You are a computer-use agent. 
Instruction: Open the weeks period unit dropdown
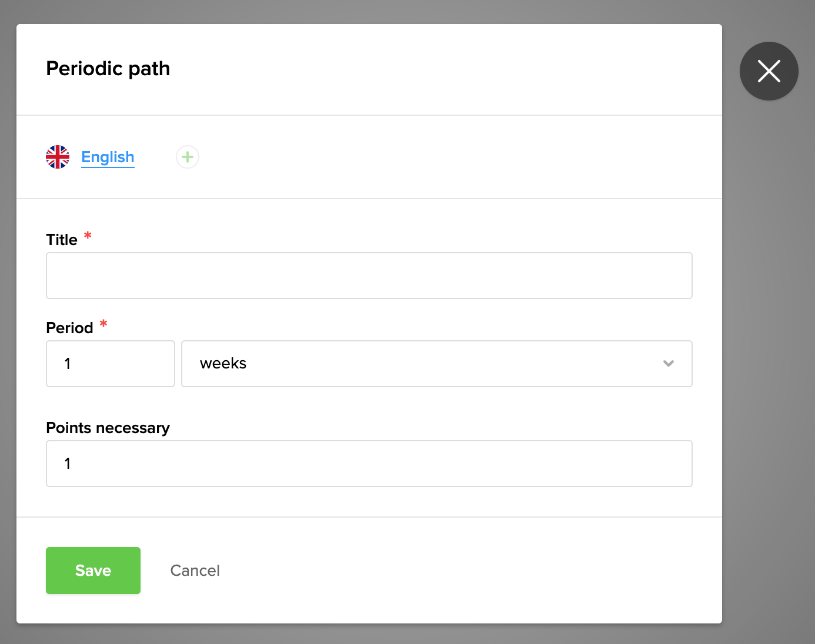coord(436,364)
